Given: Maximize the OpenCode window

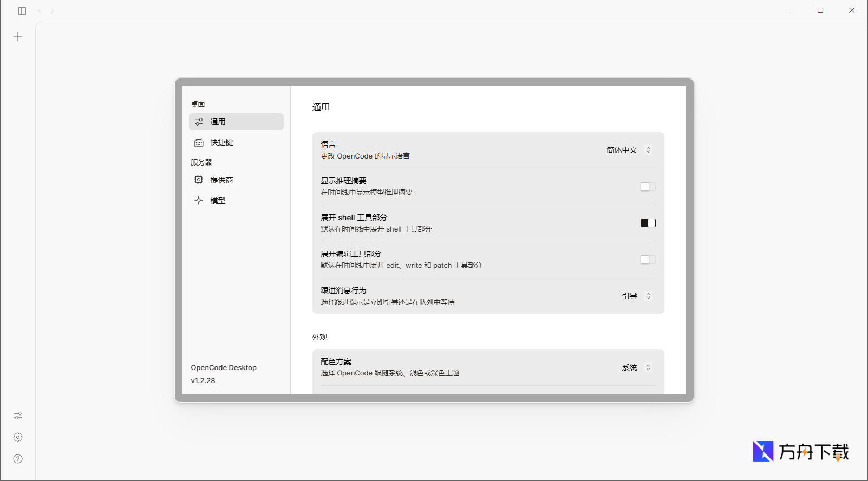Looking at the screenshot, I should tap(820, 10).
